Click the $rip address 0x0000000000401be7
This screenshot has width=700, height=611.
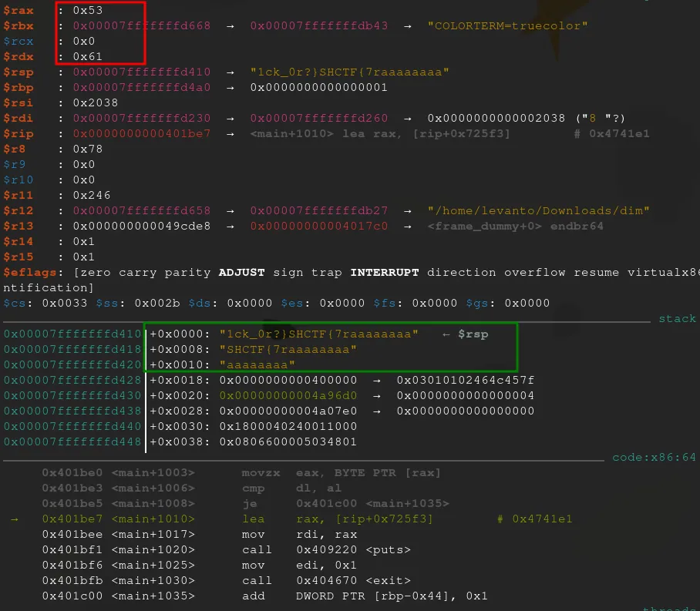(x=142, y=133)
